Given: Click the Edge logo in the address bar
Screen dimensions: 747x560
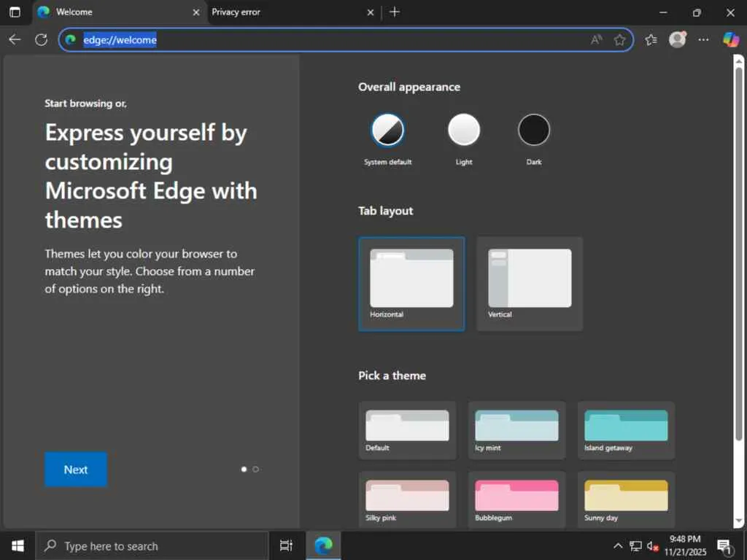Looking at the screenshot, I should [71, 39].
